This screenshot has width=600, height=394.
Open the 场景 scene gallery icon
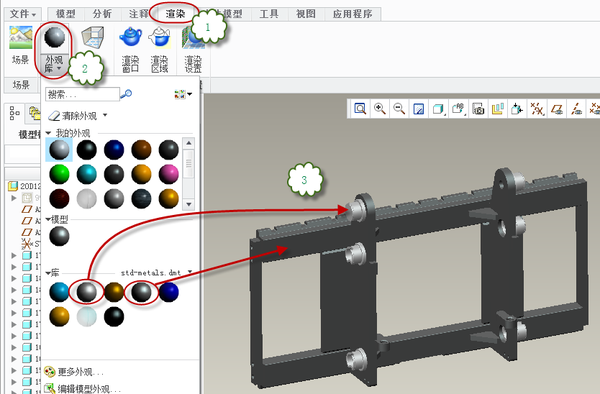coord(21,37)
